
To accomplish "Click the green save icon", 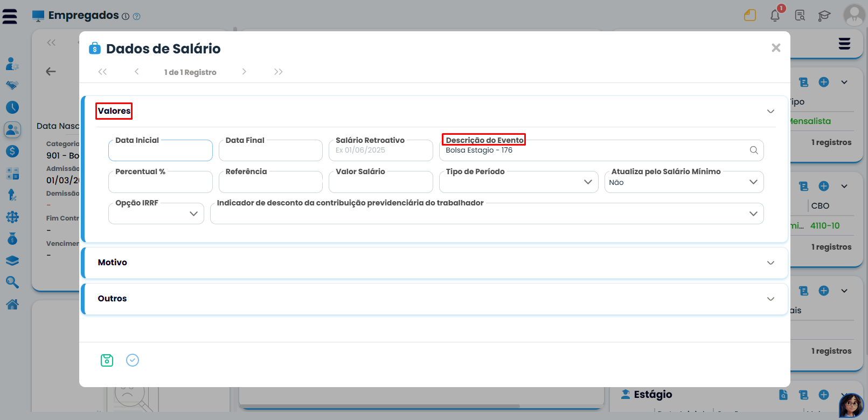I will point(107,360).
